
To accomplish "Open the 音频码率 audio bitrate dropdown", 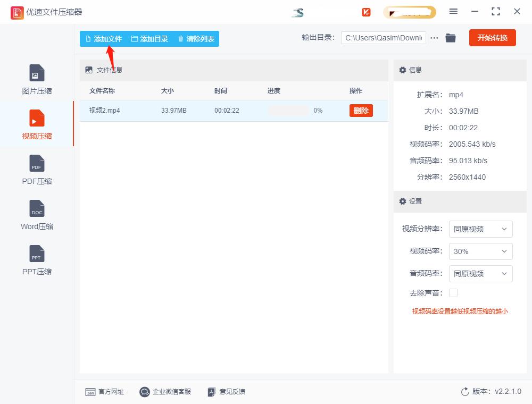I will click(480, 274).
